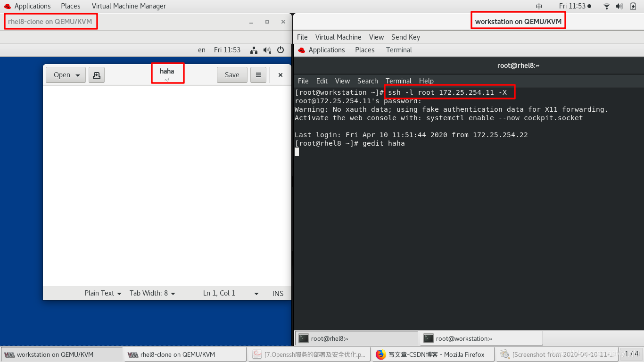
Task: Open the terminal's Search menu
Action: [367, 81]
